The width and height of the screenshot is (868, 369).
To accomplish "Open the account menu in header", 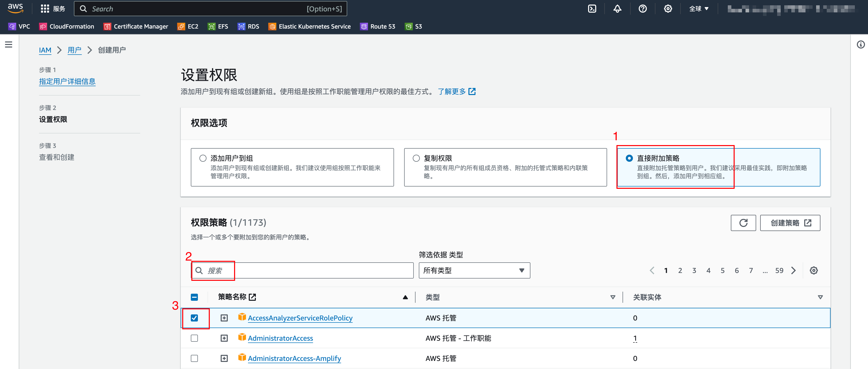I will [x=791, y=9].
